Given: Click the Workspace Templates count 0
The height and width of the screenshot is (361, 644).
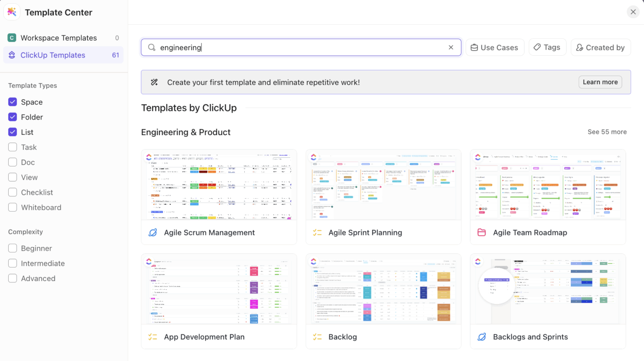Looking at the screenshot, I should click(117, 38).
